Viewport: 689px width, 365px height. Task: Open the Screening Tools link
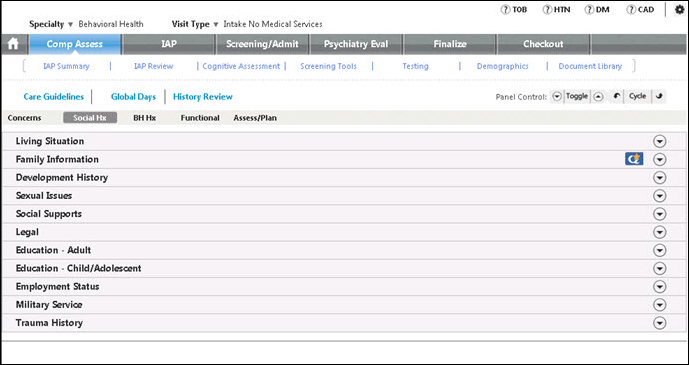(x=328, y=66)
